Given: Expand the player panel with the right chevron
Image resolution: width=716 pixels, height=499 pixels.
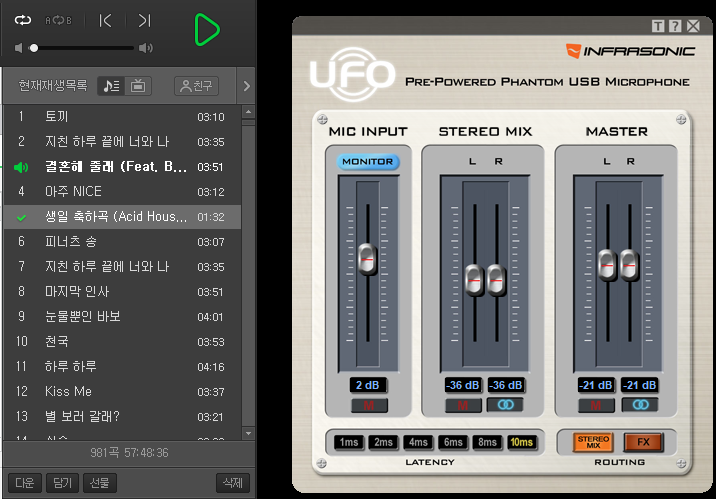Looking at the screenshot, I should coord(247,86).
